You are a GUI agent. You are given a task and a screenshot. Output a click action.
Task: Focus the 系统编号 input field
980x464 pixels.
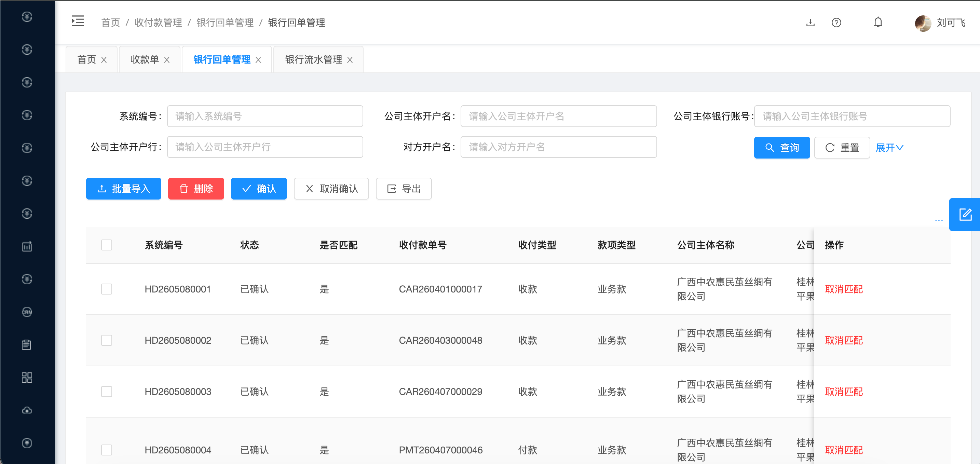click(265, 117)
